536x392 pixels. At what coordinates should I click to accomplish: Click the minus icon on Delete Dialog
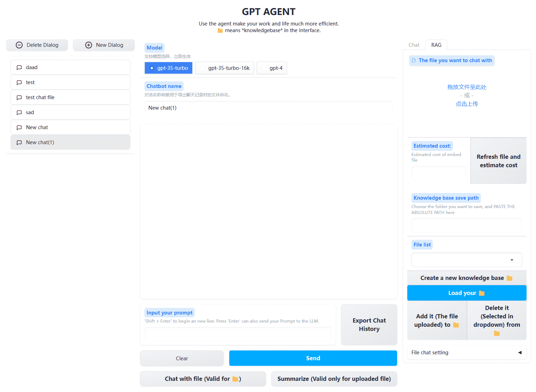tap(19, 45)
